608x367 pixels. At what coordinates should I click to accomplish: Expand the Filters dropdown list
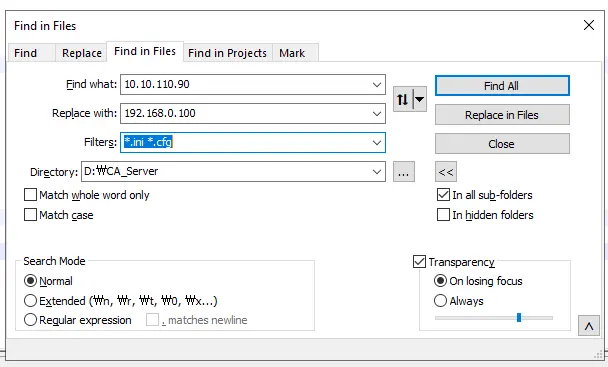pos(377,142)
